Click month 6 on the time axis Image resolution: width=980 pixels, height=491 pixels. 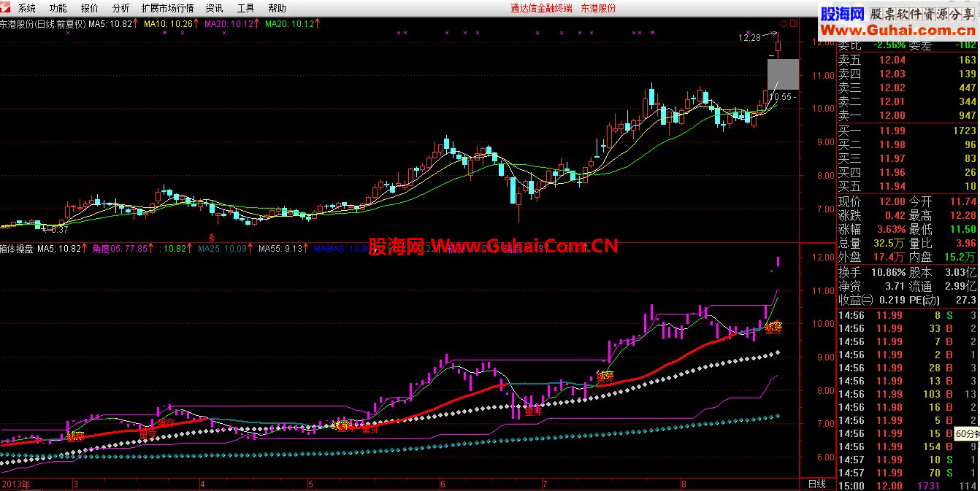[443, 484]
